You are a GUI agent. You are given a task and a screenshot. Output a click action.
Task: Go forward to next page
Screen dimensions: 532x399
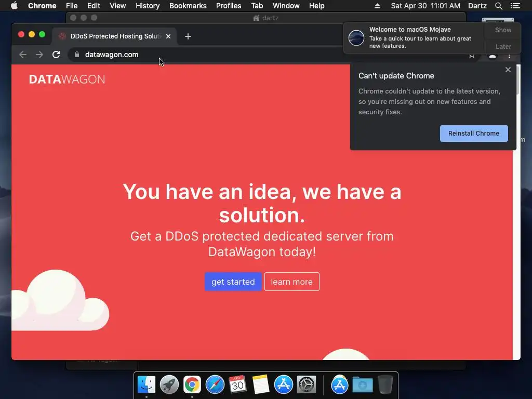click(39, 55)
